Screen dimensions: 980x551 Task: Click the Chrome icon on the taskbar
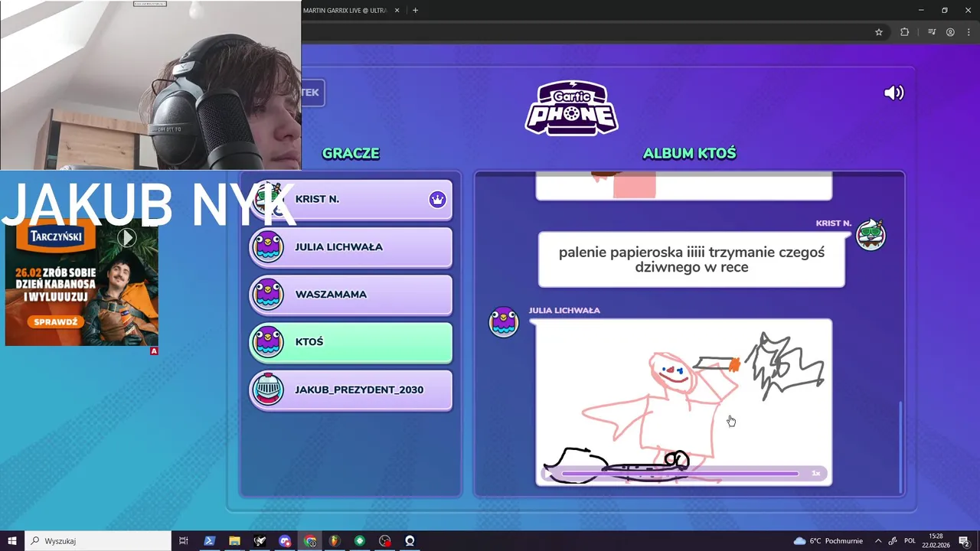pyautogui.click(x=310, y=541)
